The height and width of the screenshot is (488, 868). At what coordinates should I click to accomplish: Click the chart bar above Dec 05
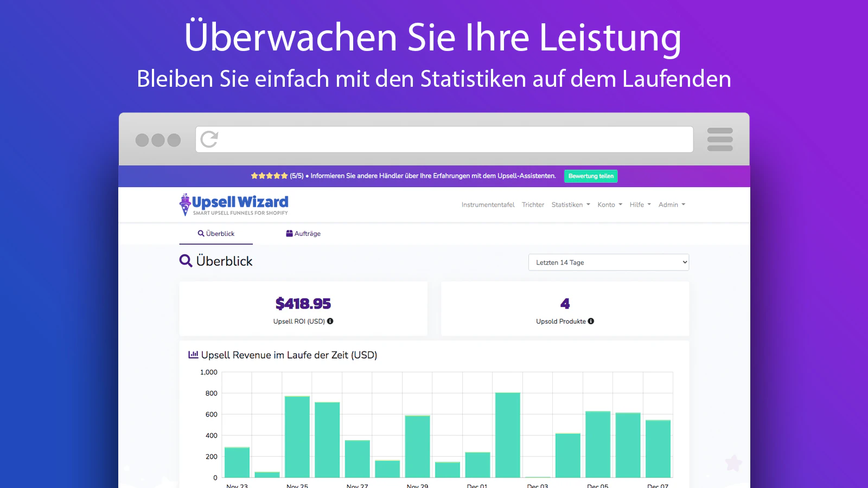pos(598,444)
